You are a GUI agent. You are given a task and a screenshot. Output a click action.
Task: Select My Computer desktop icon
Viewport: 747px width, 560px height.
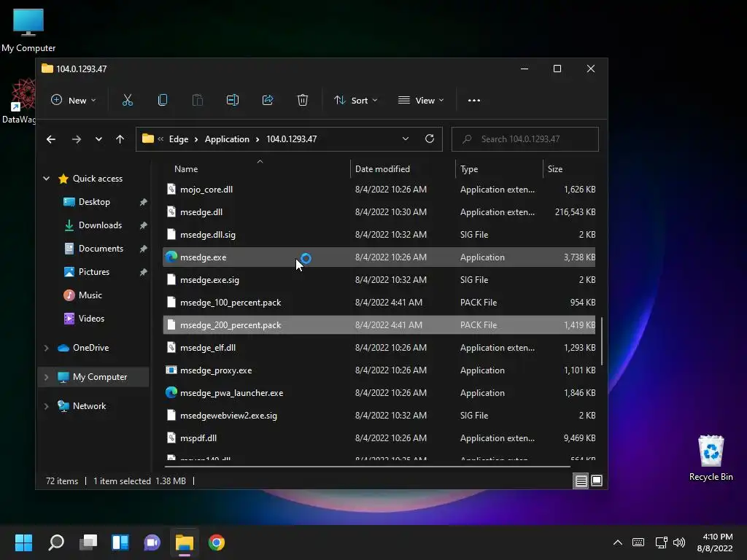28,30
